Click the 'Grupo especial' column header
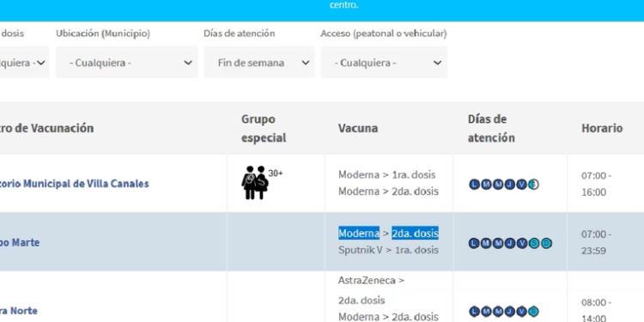644x322 pixels. [264, 129]
